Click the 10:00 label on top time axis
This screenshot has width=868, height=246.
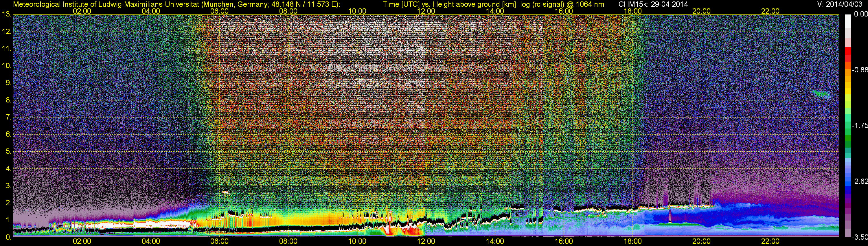pyautogui.click(x=357, y=11)
